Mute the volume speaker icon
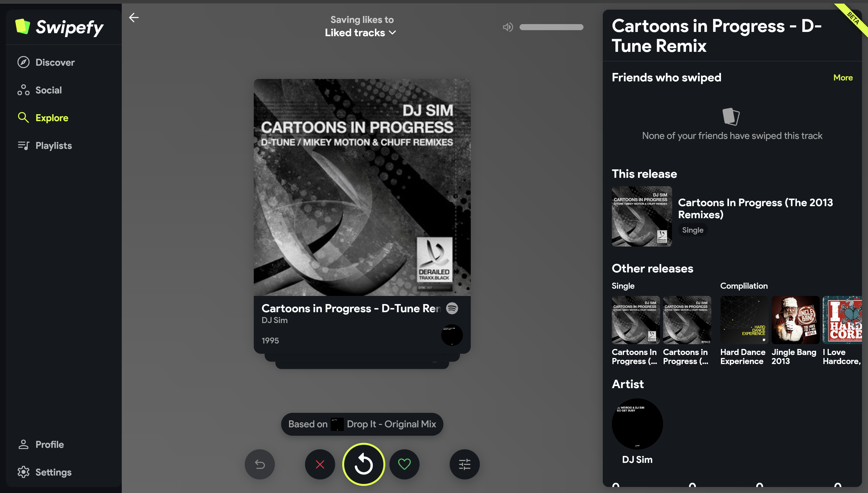Screen dimensions: 868x493 click(x=508, y=27)
